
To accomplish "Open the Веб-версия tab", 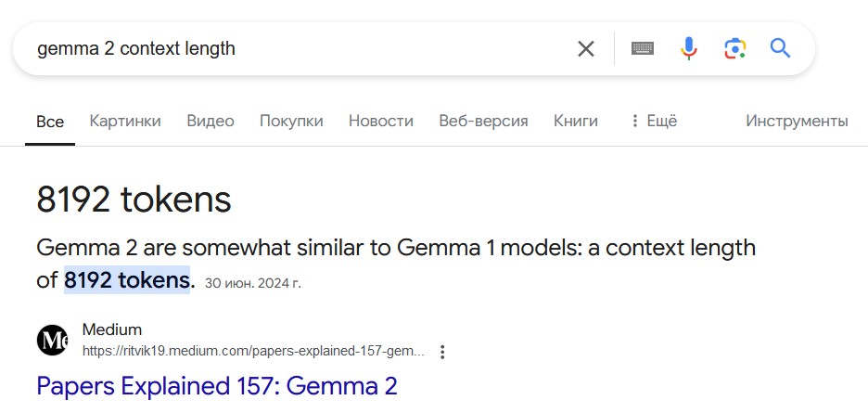I will (483, 121).
